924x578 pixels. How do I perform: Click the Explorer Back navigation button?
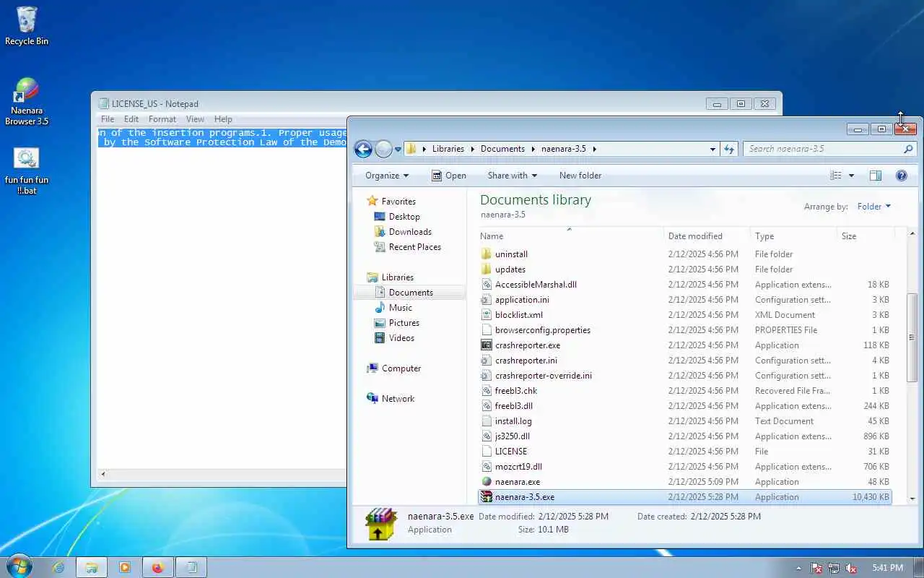[x=363, y=150]
